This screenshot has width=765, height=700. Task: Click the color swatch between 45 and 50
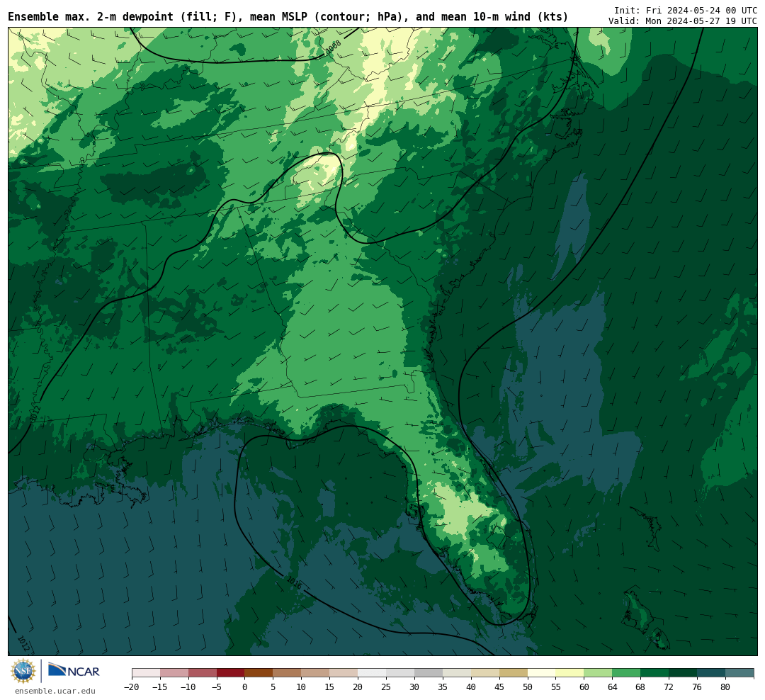click(x=514, y=673)
